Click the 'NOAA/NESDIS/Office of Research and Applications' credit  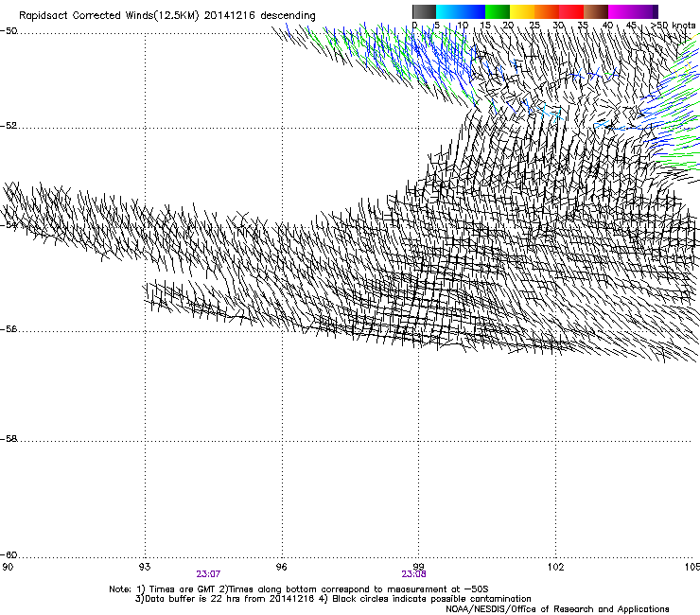point(557,609)
